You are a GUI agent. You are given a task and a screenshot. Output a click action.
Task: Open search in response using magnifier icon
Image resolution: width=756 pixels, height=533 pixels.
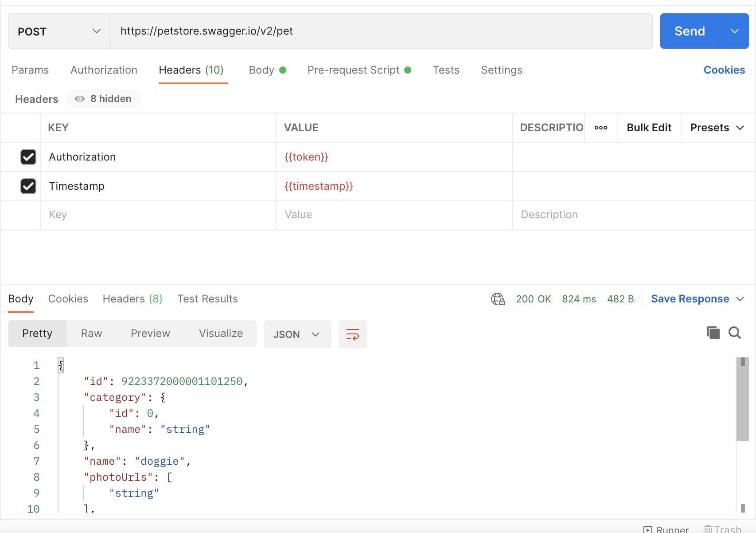[735, 333]
